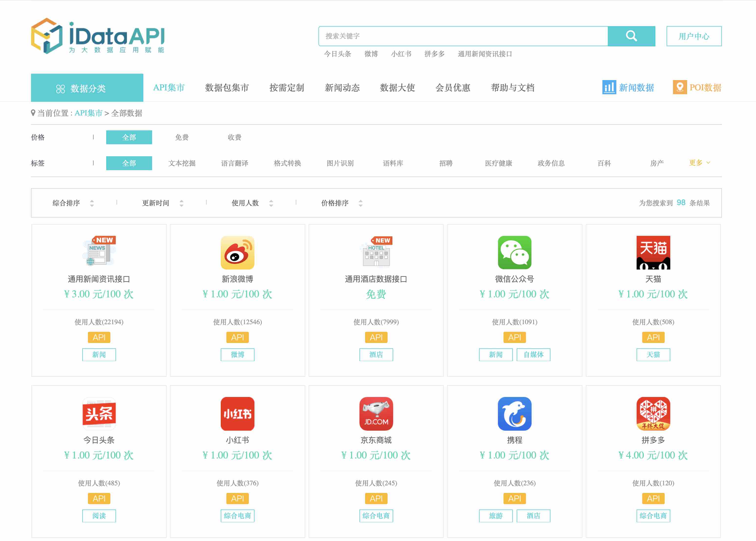Screen dimensions: 756x541
Task: Click the 新浪微博 Weibo icon
Action: [237, 252]
